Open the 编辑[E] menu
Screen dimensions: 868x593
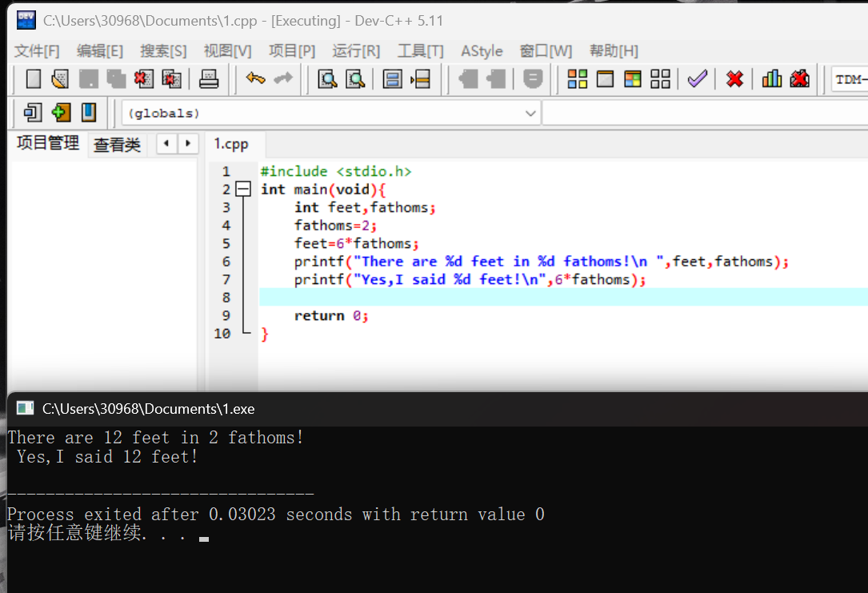point(100,51)
